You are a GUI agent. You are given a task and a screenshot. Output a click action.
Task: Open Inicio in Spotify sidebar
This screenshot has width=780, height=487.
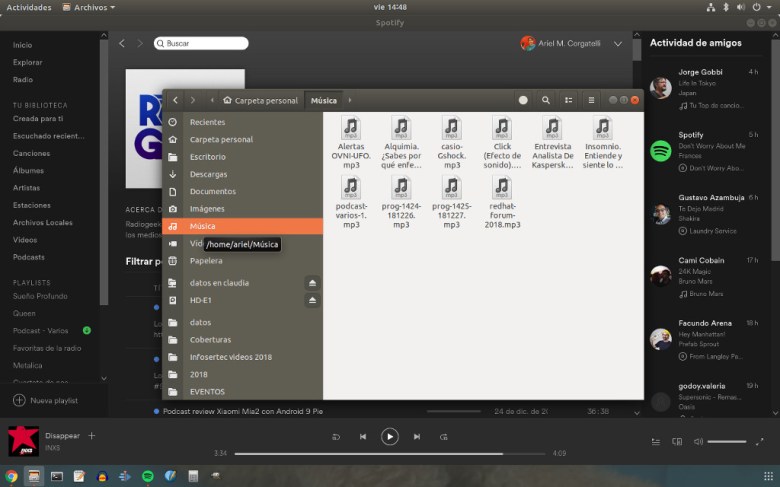click(x=22, y=45)
